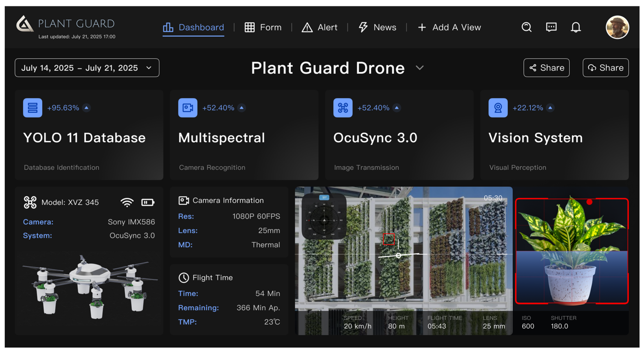Expand the Plant Guard Drone title chevron
This screenshot has width=644, height=353.
point(420,68)
